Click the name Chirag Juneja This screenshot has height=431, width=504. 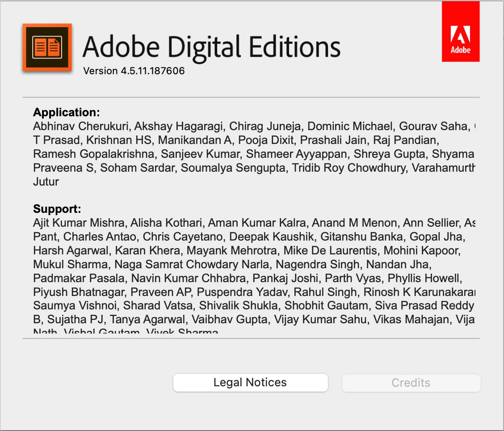click(x=265, y=126)
